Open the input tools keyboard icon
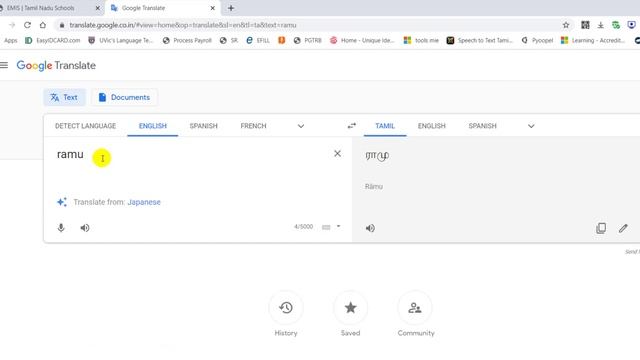Image resolution: width=640 pixels, height=360 pixels. [326, 227]
